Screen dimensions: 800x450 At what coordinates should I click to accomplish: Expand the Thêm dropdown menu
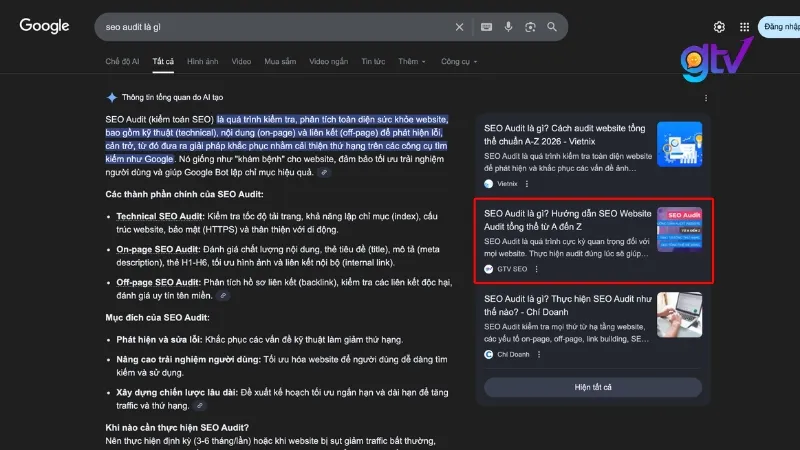click(x=412, y=61)
